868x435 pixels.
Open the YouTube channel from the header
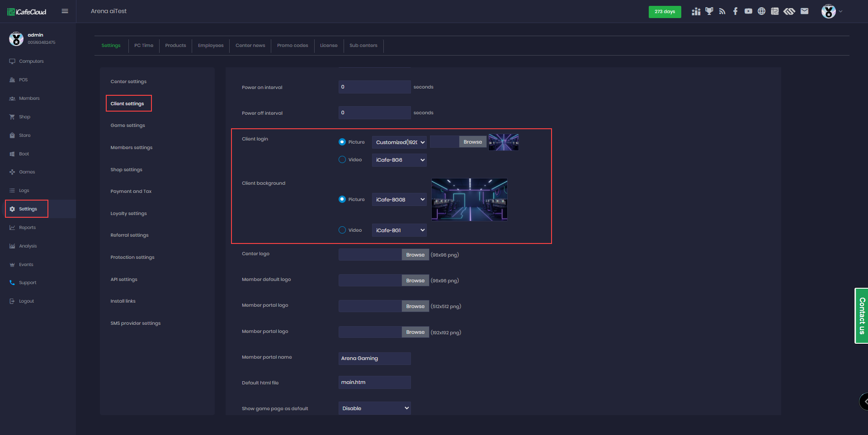748,11
